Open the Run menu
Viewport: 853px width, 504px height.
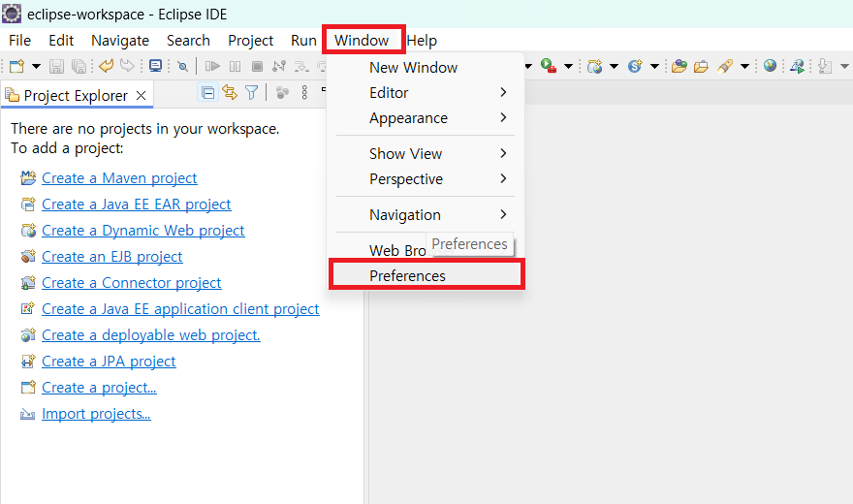303,41
